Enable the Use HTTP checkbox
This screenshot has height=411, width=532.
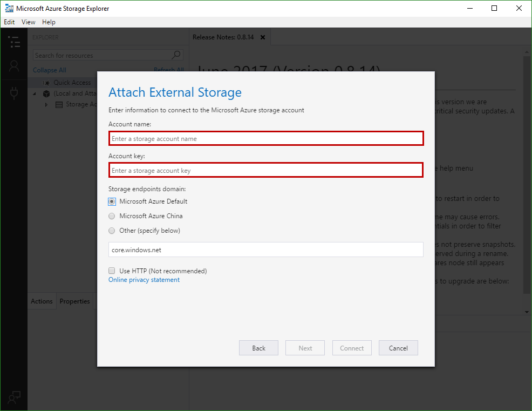112,271
